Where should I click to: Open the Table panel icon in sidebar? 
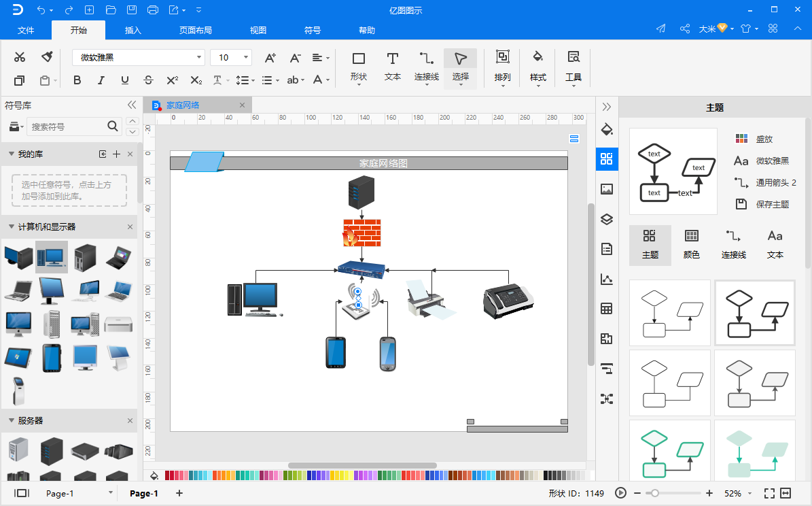pyautogui.click(x=607, y=309)
